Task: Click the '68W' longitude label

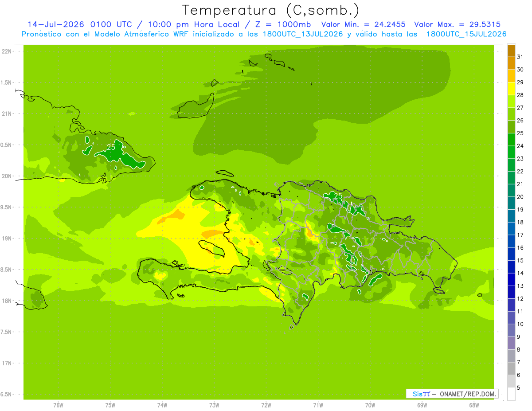Action: pyautogui.click(x=473, y=405)
